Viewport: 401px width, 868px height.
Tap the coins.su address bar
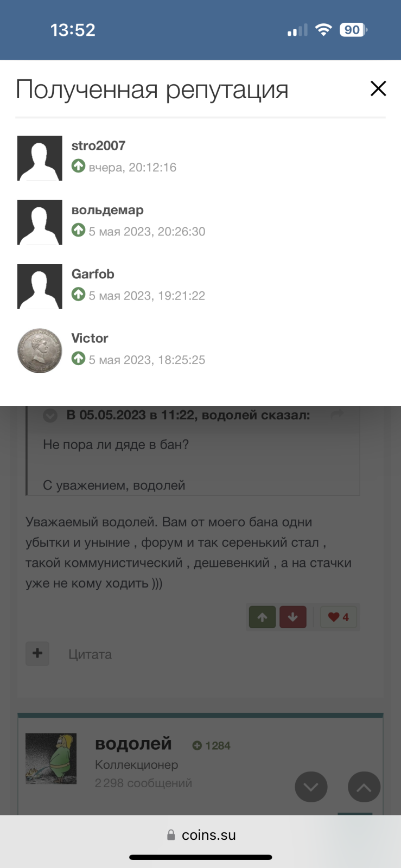pyautogui.click(x=201, y=835)
